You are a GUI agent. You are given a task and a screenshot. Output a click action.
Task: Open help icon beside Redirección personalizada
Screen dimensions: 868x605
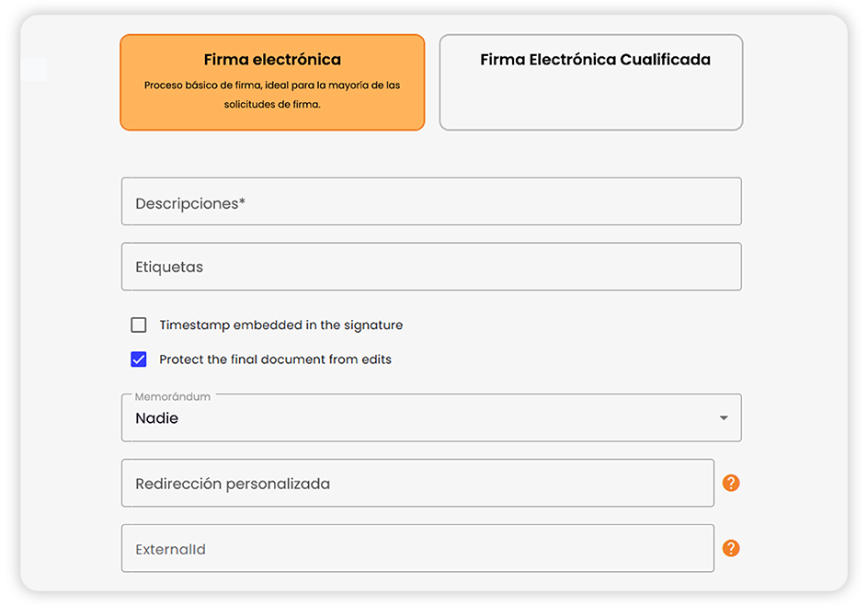(731, 483)
